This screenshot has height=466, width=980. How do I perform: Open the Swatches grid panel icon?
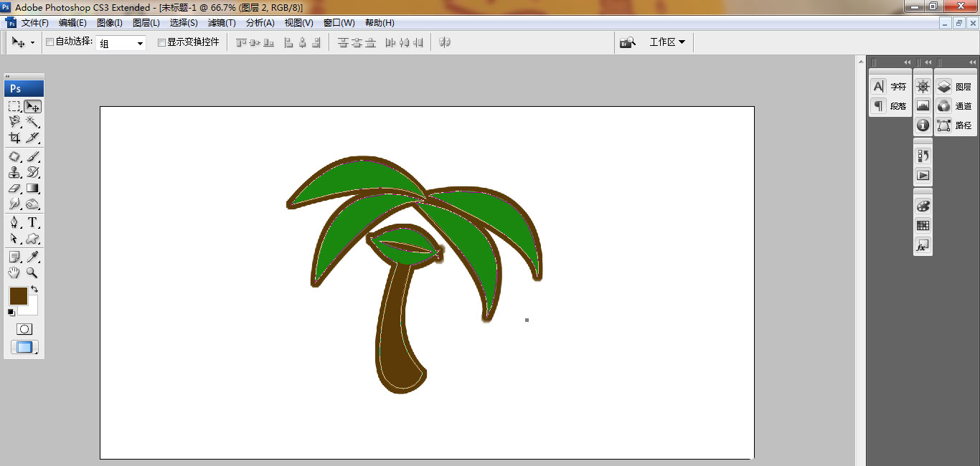[923, 226]
